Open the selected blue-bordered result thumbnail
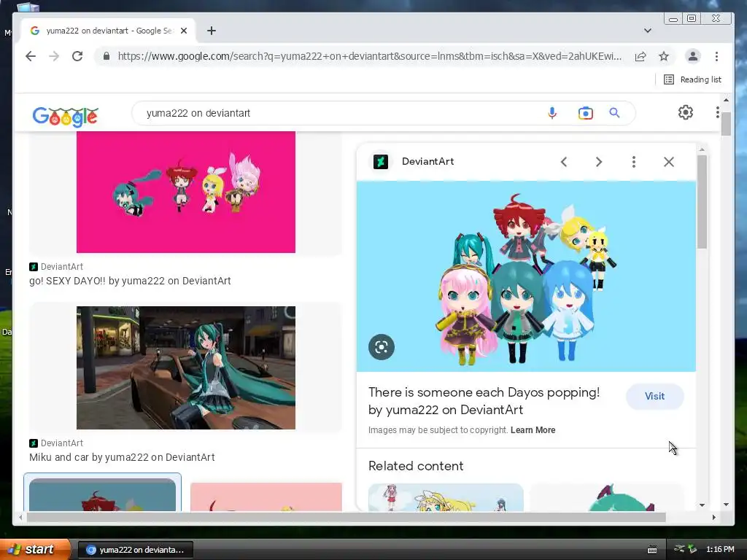The width and height of the screenshot is (747, 560). tap(102, 494)
